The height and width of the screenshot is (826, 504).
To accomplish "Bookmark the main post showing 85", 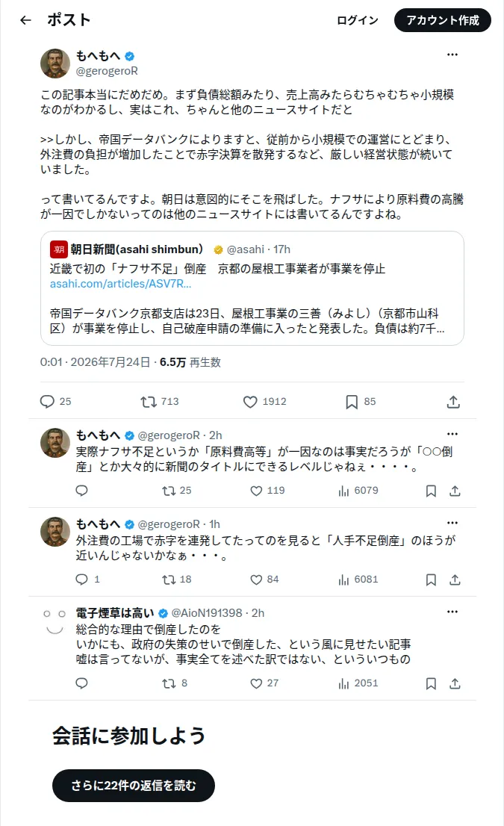I will [x=361, y=401].
